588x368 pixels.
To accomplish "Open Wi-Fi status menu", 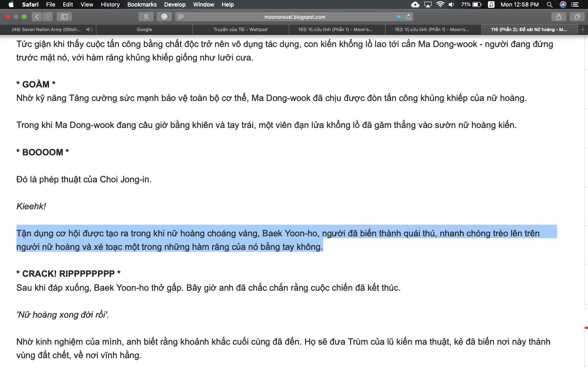I will pos(440,4).
